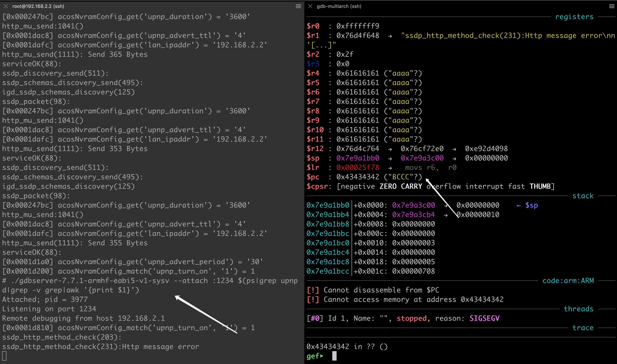617x364 pixels.
Task: Click the threads section header
Action: coord(578,309)
